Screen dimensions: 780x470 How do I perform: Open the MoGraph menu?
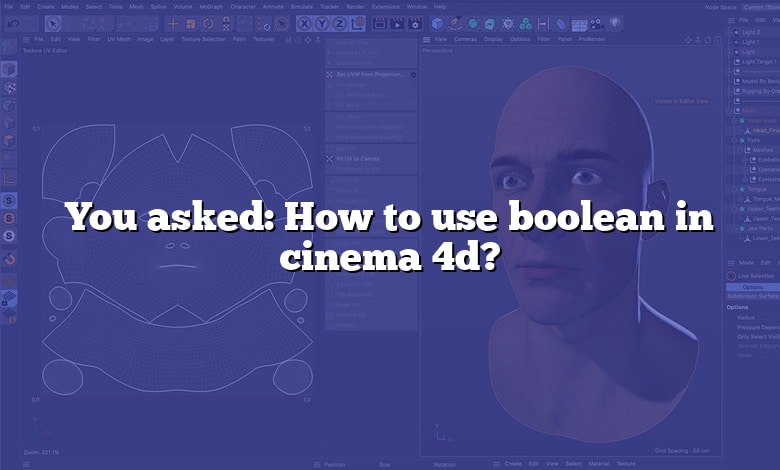click(x=211, y=6)
